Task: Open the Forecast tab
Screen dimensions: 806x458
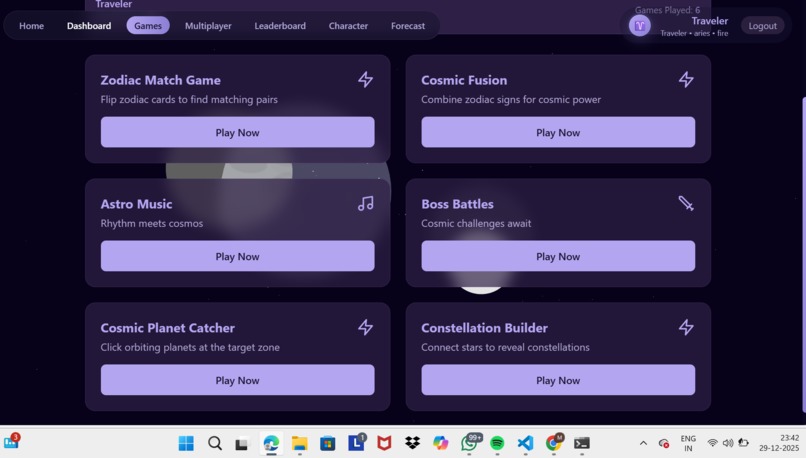Action: (x=408, y=26)
